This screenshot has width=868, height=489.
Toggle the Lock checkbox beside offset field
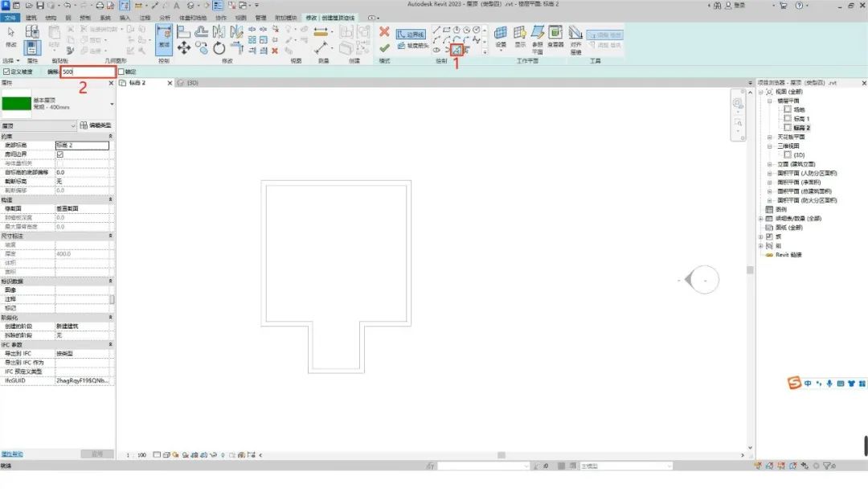121,72
